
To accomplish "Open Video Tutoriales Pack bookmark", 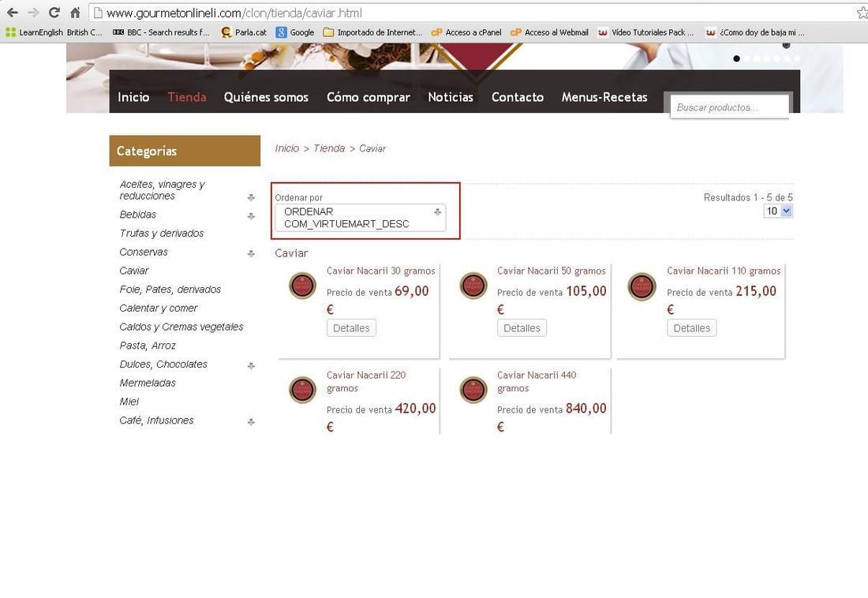I will (x=645, y=32).
